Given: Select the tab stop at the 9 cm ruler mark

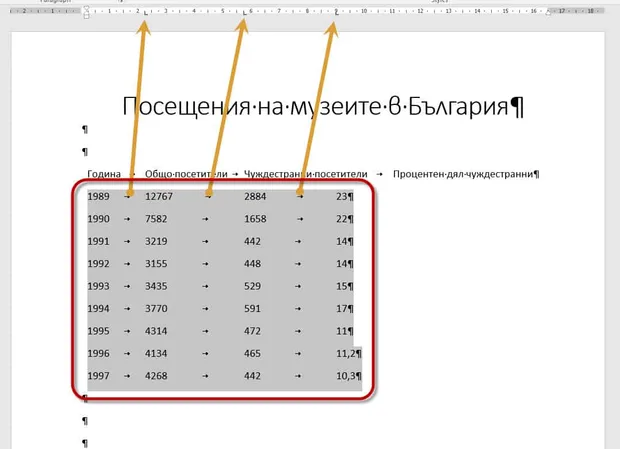Looking at the screenshot, I should coord(336,13).
